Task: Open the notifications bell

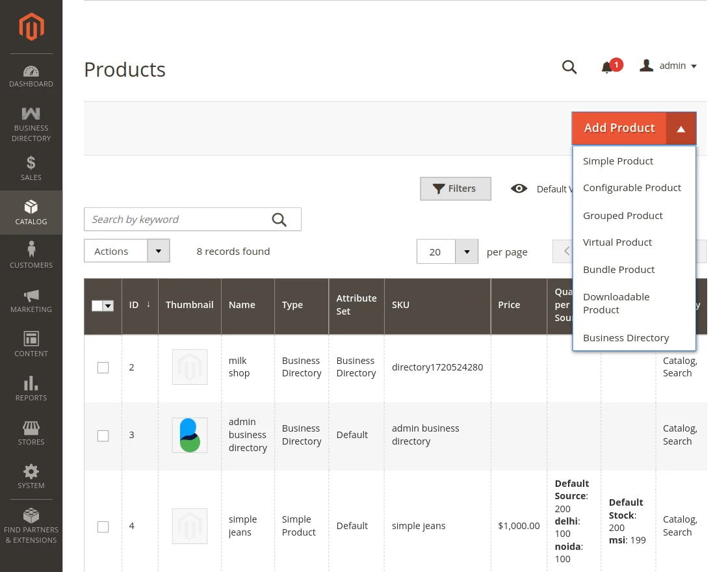Action: 608,66
